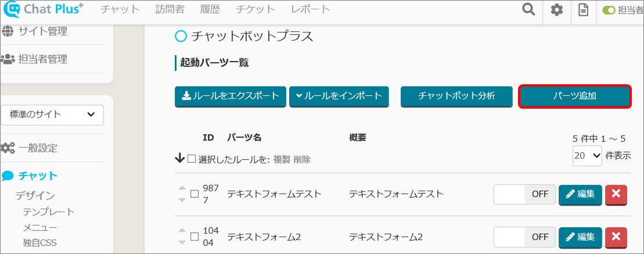
Task: Click 概要 column header
Action: tap(357, 138)
